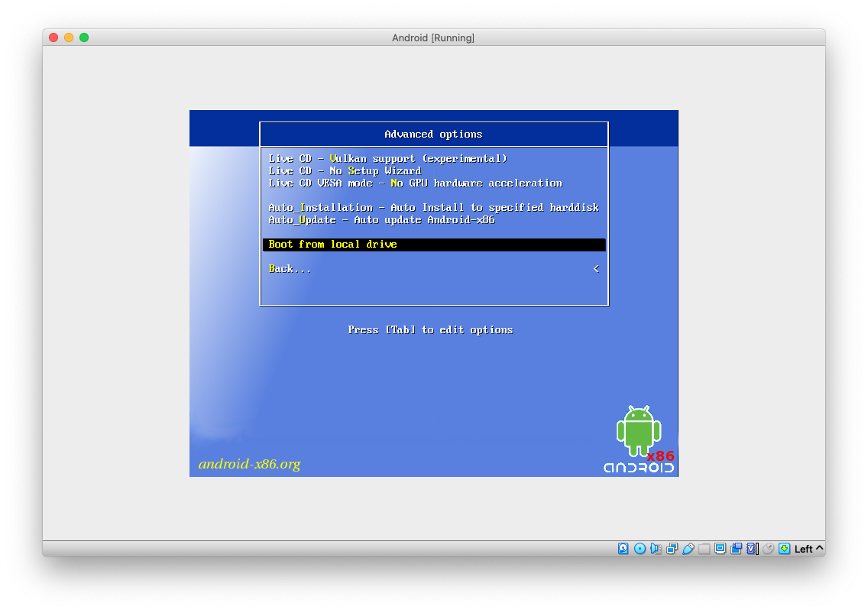Viewport: 868px width, 613px height.
Task: Click the virtualization CPU status icon
Action: (x=753, y=549)
